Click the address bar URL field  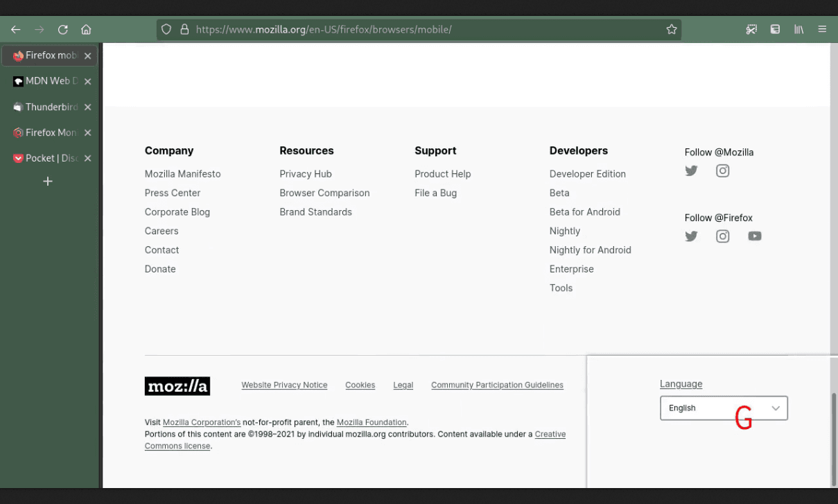coord(416,30)
